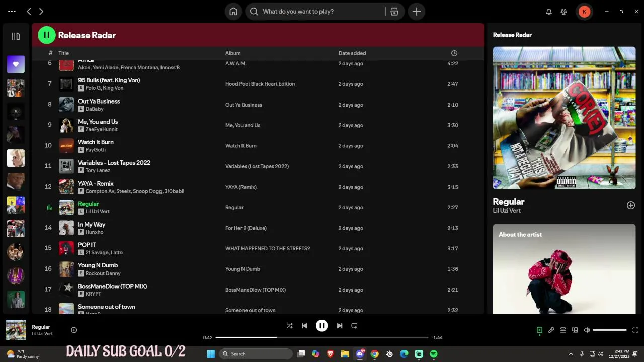Viewport: 644px width, 362px height.
Task: Add Regular to Liked Songs in player bar
Action: click(74, 330)
